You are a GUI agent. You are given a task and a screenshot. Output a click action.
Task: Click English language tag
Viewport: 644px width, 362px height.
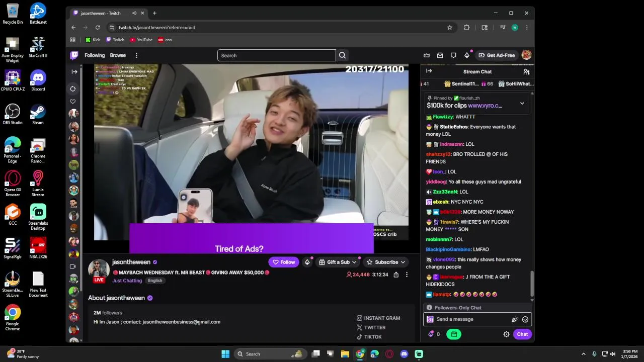(155, 281)
